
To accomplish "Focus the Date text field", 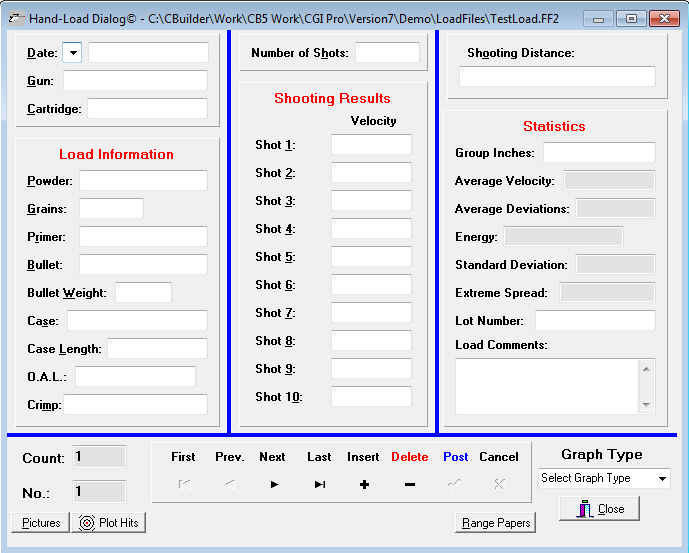I will point(149,53).
